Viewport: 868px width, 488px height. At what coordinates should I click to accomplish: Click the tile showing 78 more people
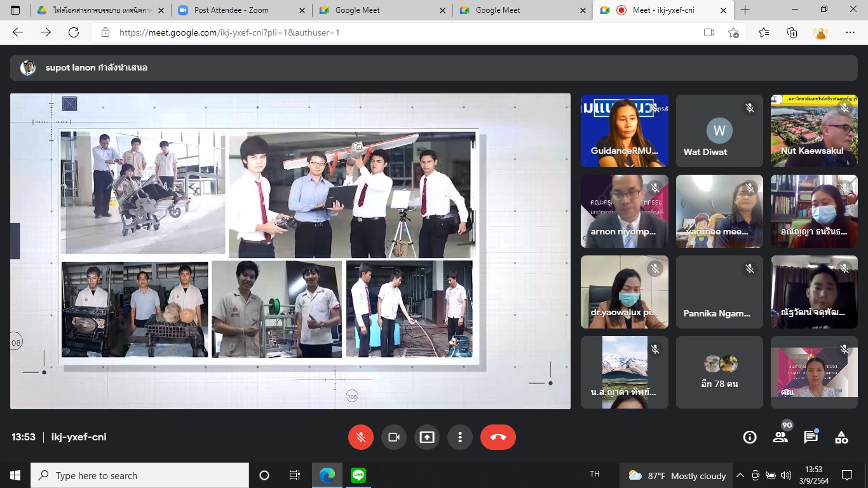(x=719, y=372)
